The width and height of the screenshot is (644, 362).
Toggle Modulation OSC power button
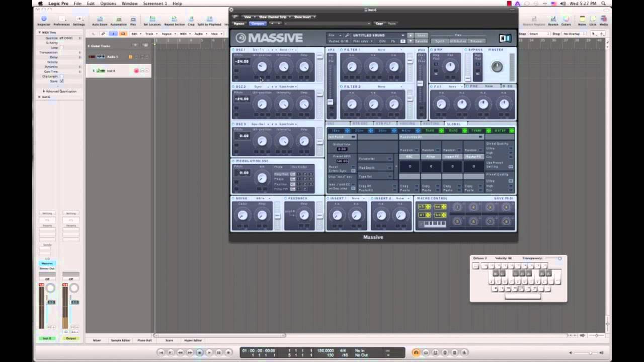click(x=234, y=161)
